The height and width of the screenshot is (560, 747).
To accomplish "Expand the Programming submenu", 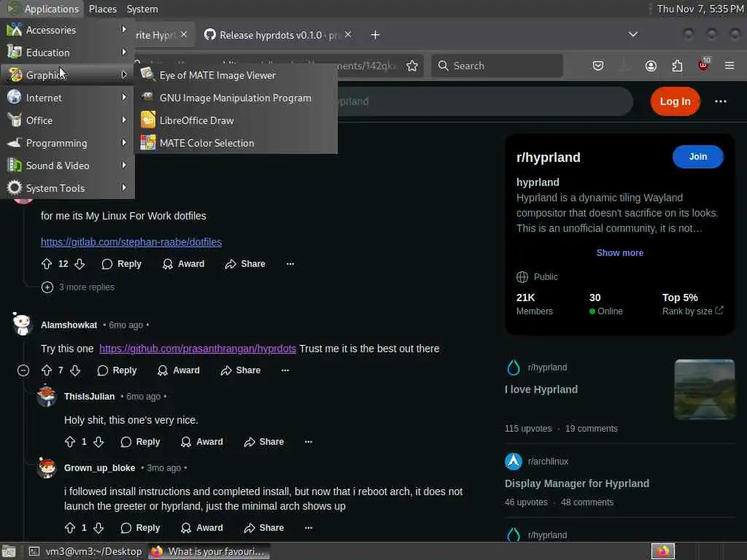I will 67,143.
